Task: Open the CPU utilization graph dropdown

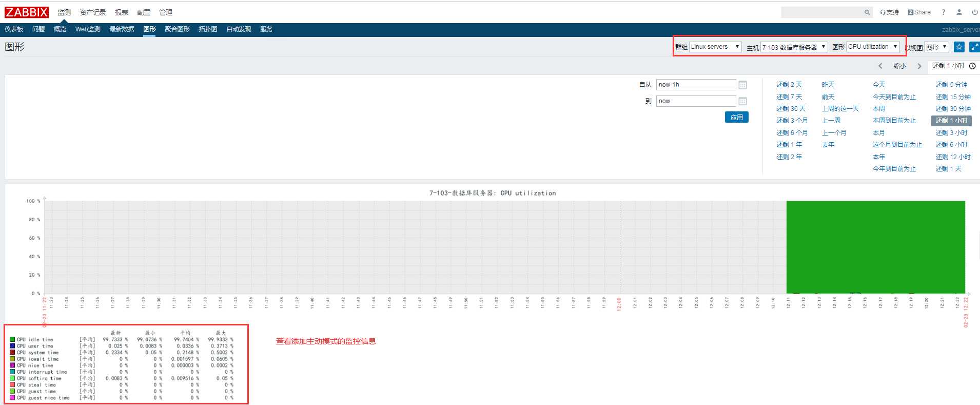Action: tap(873, 47)
